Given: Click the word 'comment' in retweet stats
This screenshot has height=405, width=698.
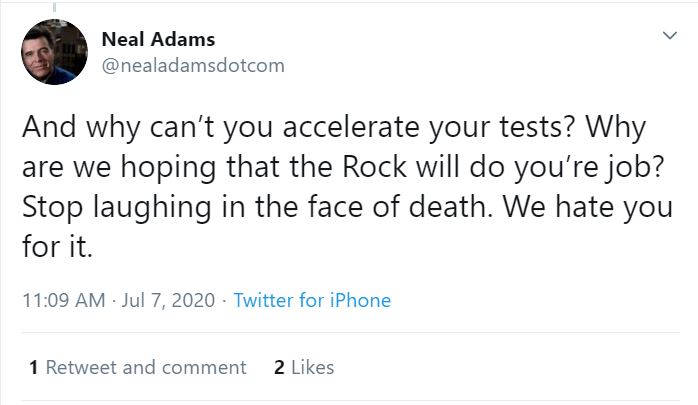Looking at the screenshot, I should pos(208,367).
